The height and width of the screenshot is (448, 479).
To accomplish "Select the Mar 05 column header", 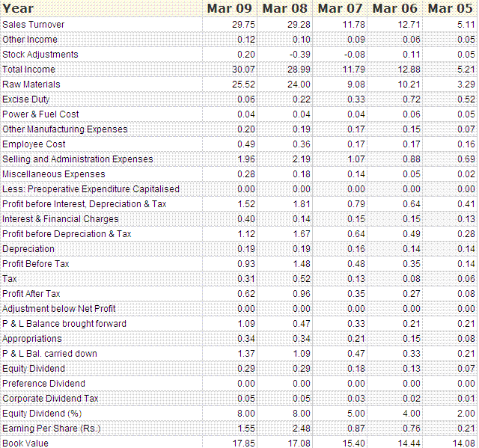I will [x=450, y=8].
